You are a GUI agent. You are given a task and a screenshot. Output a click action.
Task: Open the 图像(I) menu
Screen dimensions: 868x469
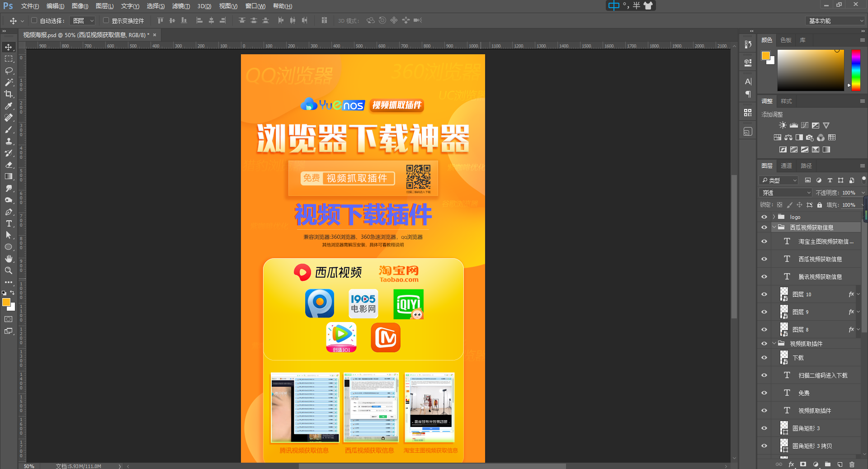click(x=80, y=6)
